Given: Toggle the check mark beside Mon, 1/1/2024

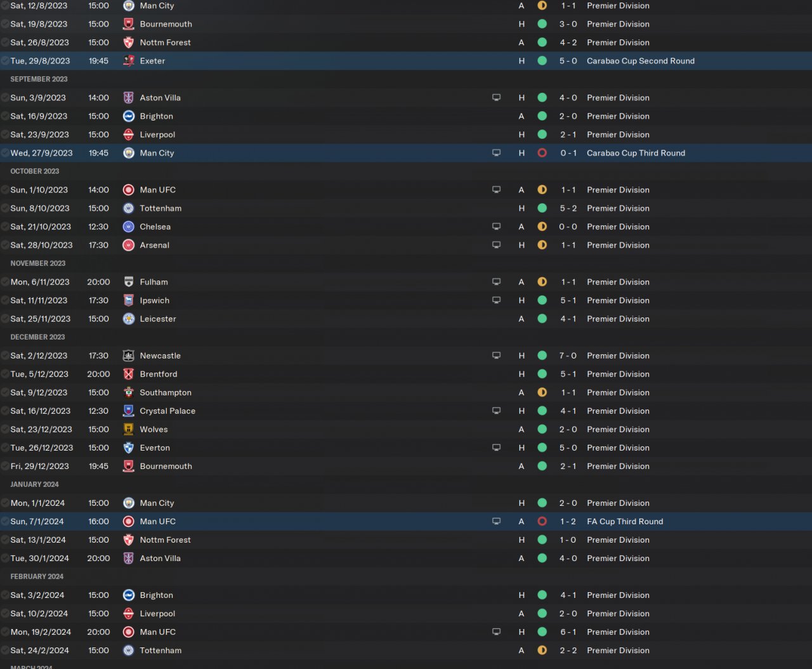Looking at the screenshot, I should click(x=5, y=503).
